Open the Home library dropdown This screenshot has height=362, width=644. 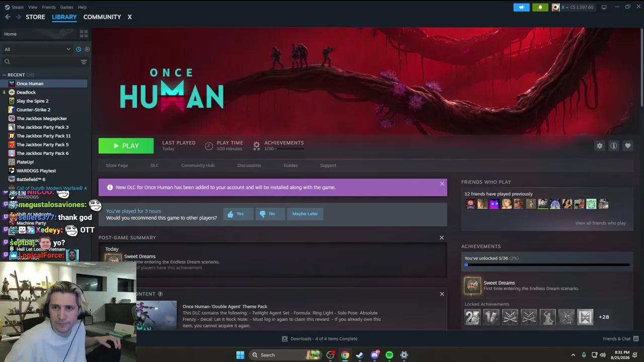tap(39, 34)
